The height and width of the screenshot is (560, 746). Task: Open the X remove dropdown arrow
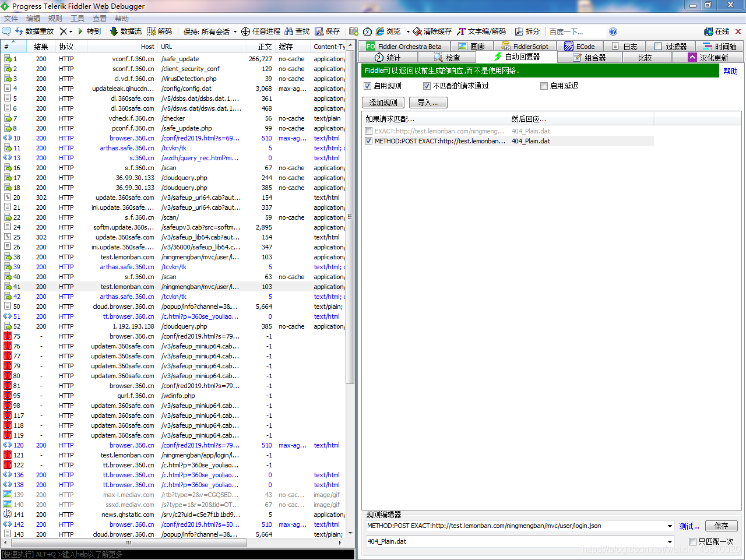tap(71, 31)
